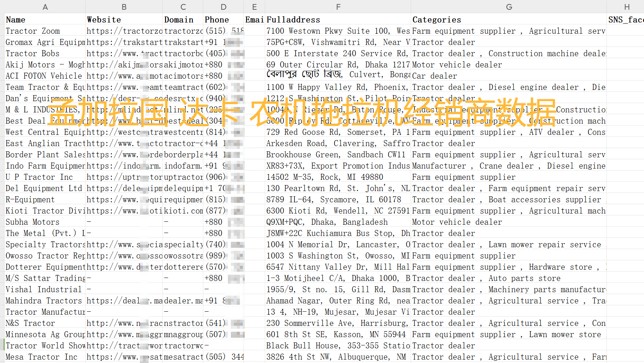Image resolution: width=644 pixels, height=363 pixels.
Task: Select the 'West Central Equip' name cell
Action: (x=45, y=132)
